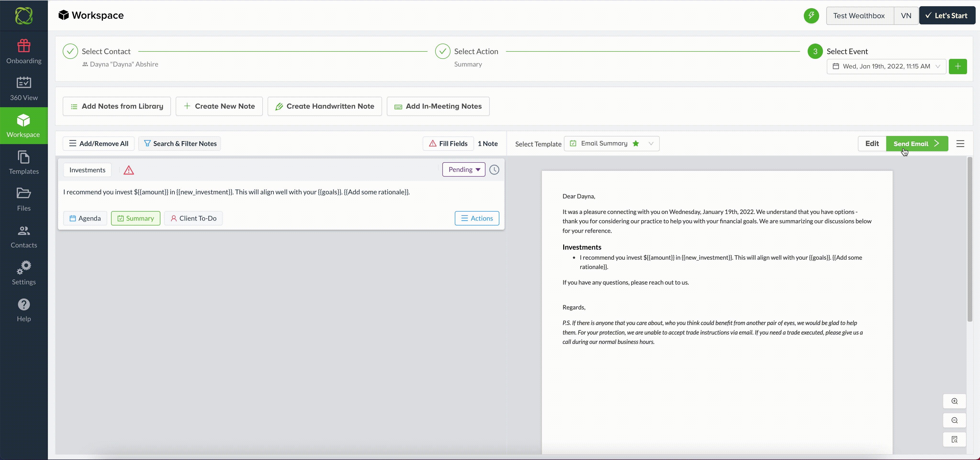The width and height of the screenshot is (980, 460).
Task: Click the zoom in preview icon
Action: pos(954,401)
